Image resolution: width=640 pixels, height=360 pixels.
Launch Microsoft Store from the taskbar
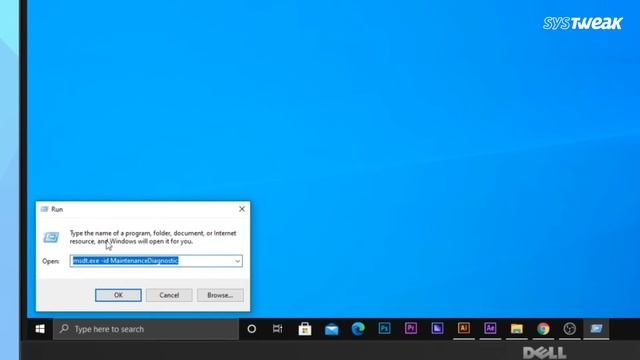(x=305, y=329)
